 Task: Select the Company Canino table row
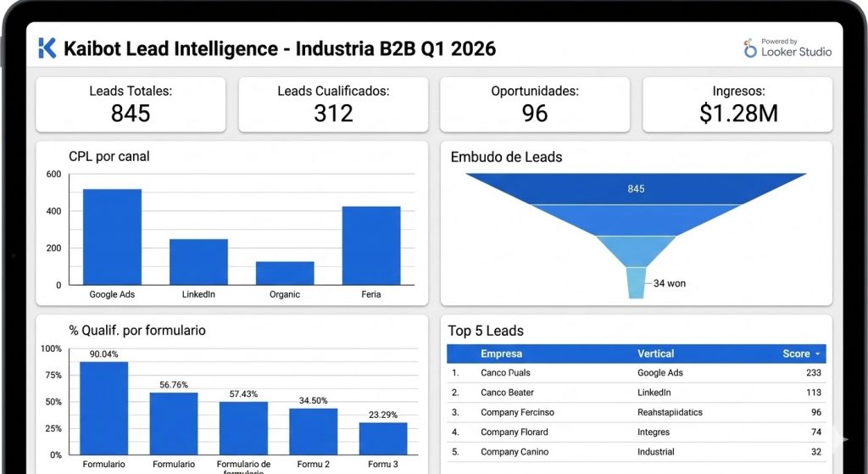coord(636,452)
